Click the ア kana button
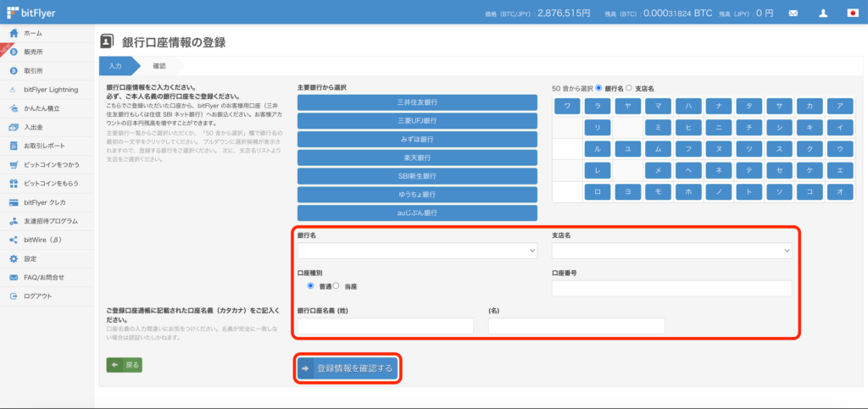The height and width of the screenshot is (409, 868). (x=840, y=106)
